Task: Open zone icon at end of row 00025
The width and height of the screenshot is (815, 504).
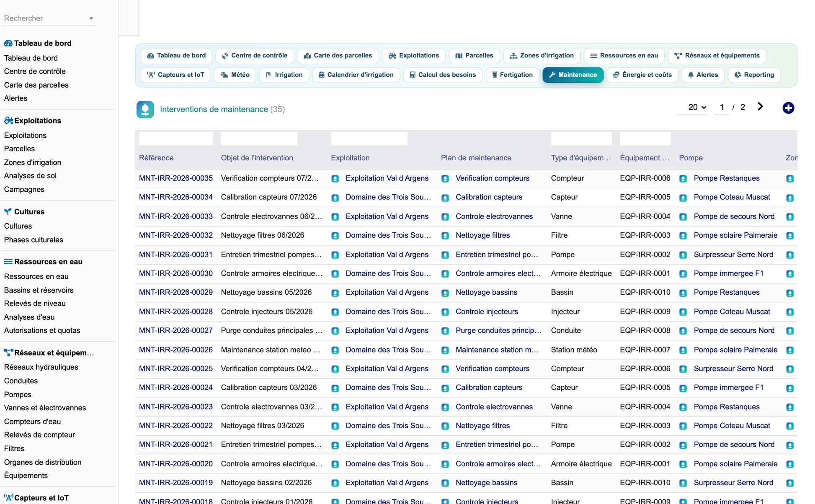Action: [790, 369]
